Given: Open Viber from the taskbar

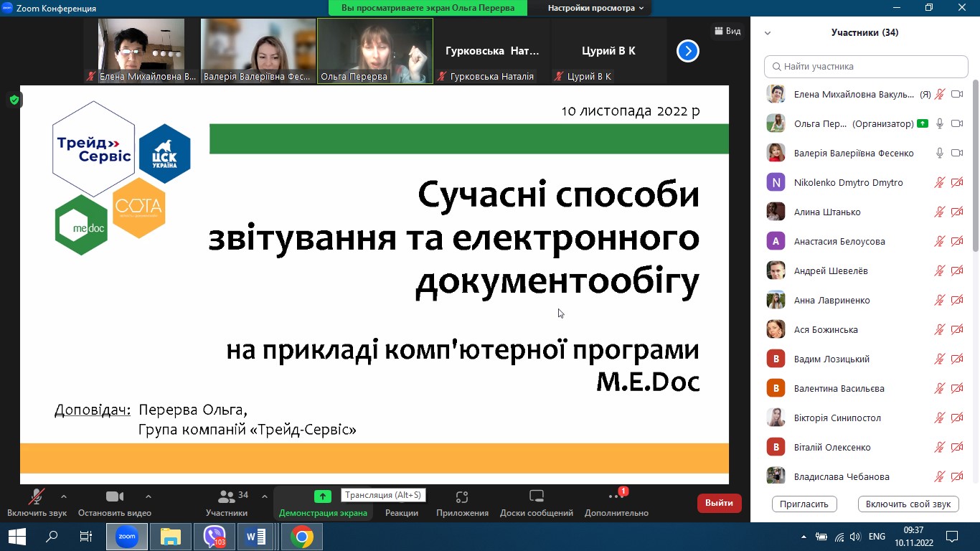Looking at the screenshot, I should pos(214,537).
